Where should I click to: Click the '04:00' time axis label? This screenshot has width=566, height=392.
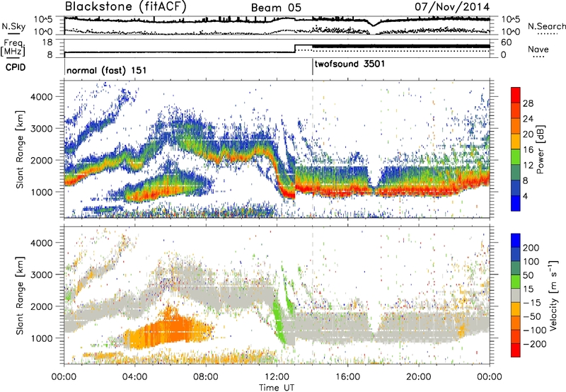[134, 377]
